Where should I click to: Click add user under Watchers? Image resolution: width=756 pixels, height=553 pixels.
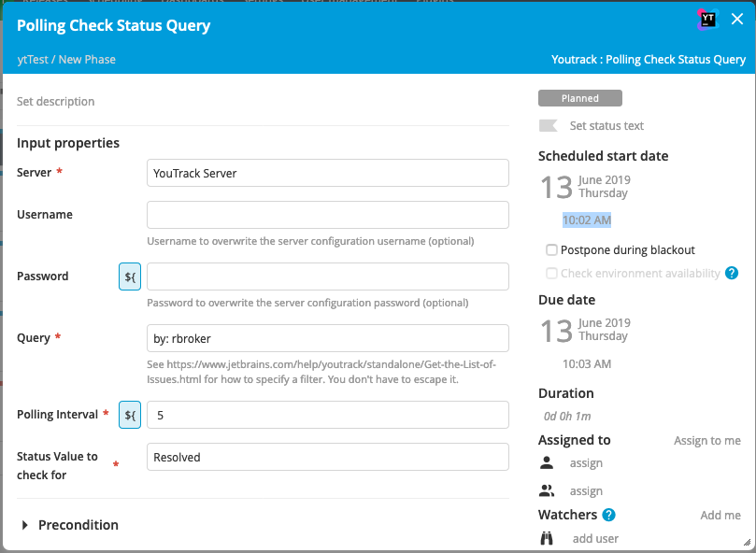595,539
